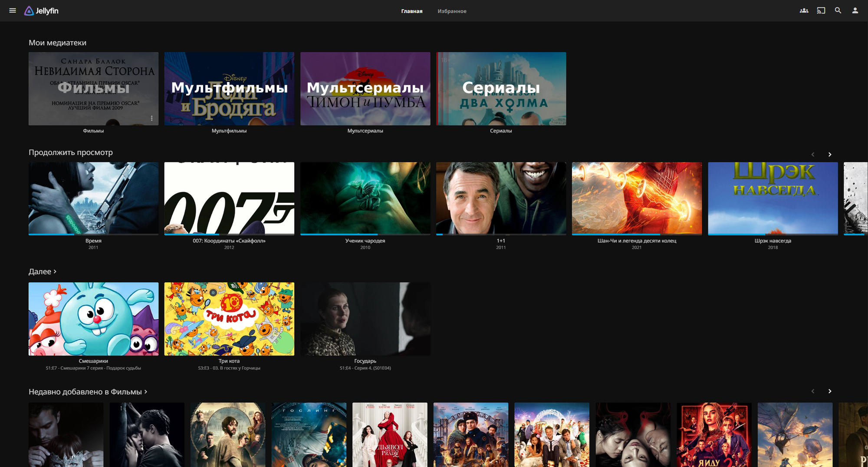This screenshot has height=467, width=868.
Task: Open the astronaut poster labeled Гослинг
Action: 309,435
